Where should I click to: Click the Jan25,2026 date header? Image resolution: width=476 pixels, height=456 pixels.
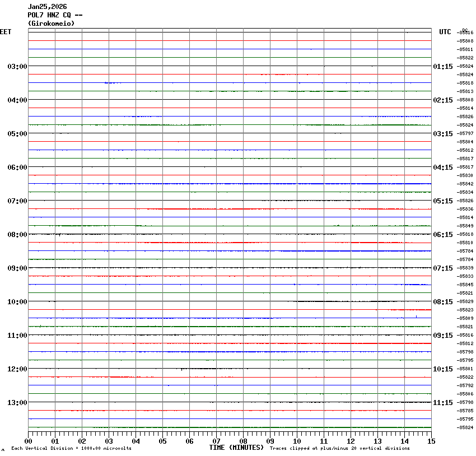[47, 7]
